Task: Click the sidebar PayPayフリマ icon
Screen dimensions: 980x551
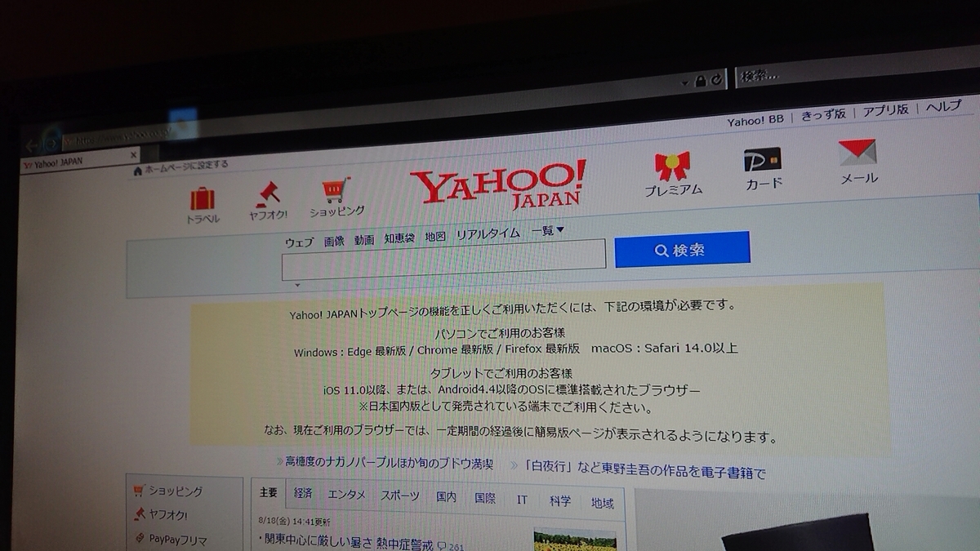Action: pos(140,539)
